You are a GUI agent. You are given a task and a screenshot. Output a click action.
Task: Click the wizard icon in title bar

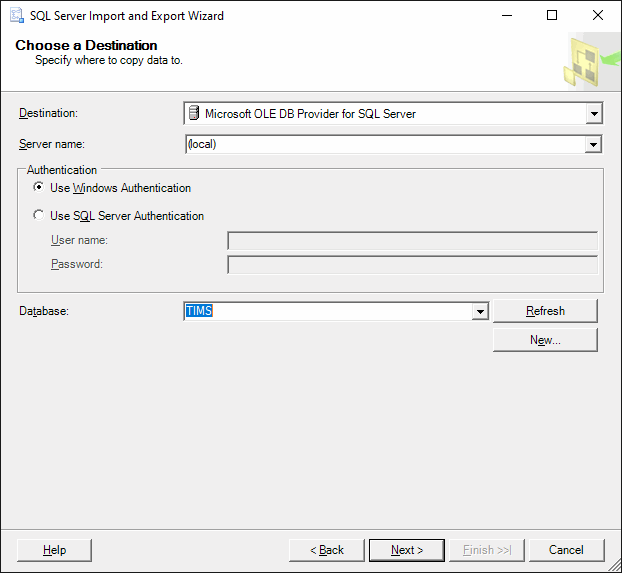pos(17,15)
